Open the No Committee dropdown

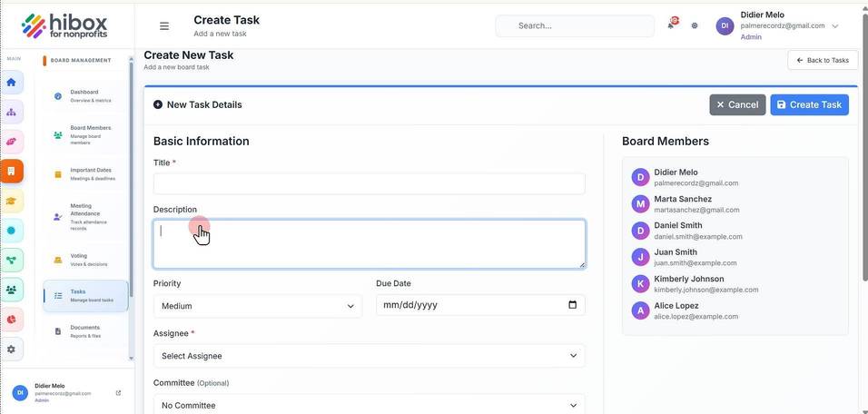(x=369, y=405)
